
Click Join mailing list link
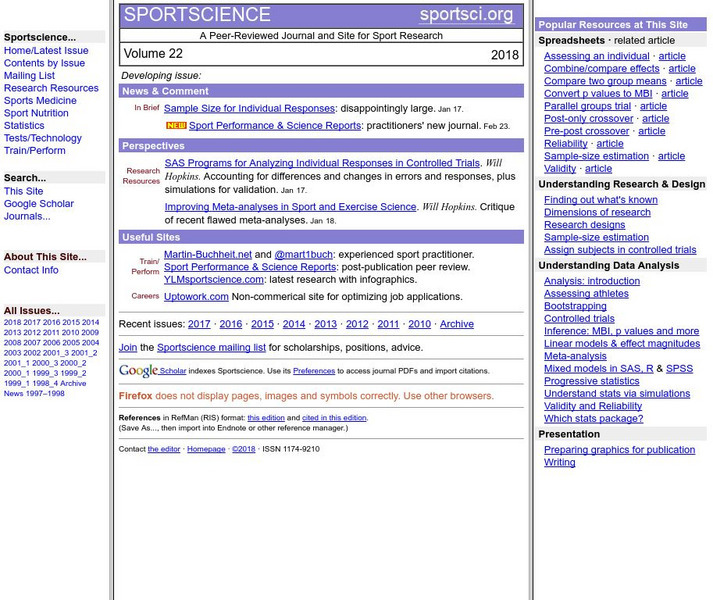point(128,348)
